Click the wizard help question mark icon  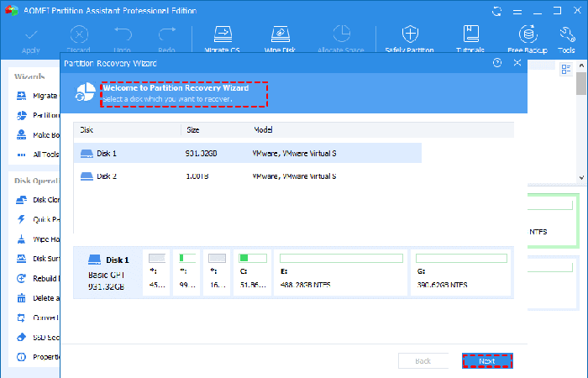pos(497,63)
